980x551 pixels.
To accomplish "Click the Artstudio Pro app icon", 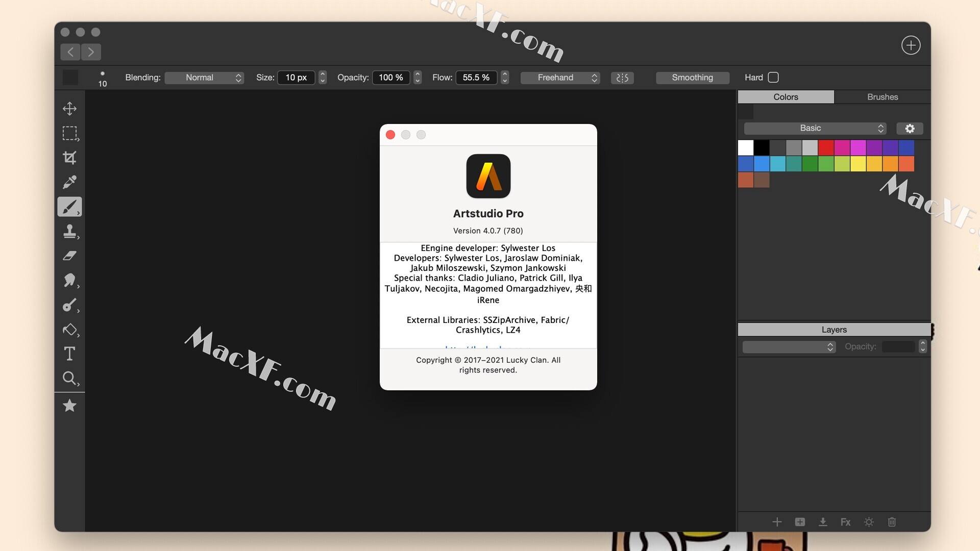I will click(488, 176).
